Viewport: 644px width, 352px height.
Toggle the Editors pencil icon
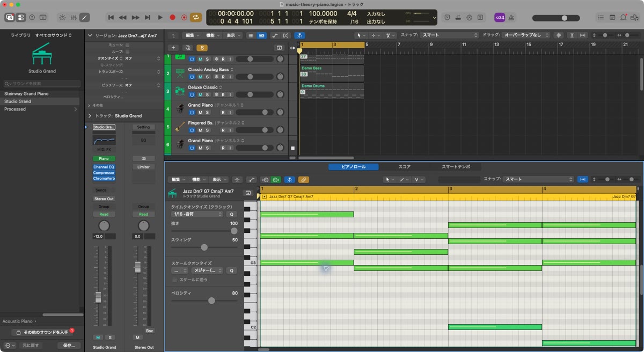click(x=84, y=17)
